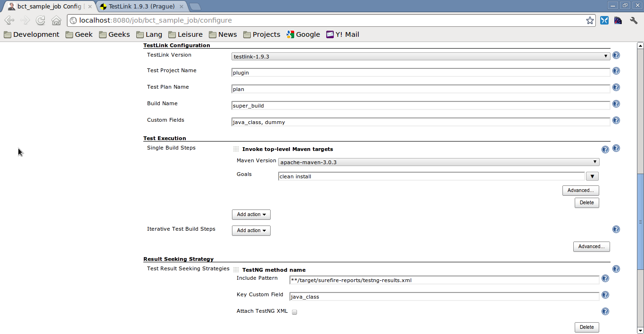
Task: Open Development bookmarks folder
Action: pos(32,34)
